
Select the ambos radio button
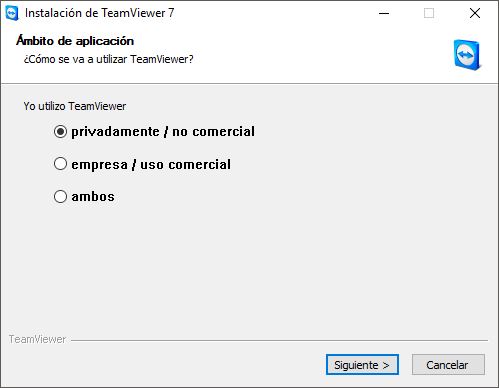coord(60,196)
